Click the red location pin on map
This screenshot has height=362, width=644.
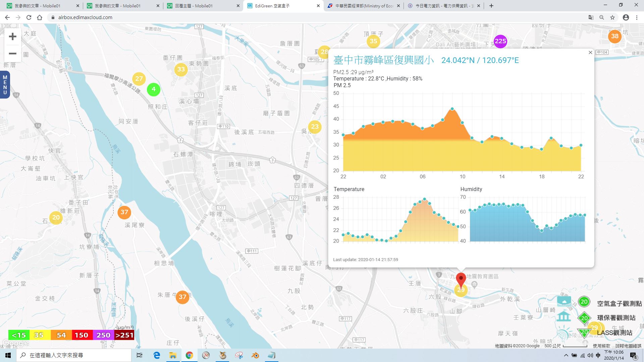click(461, 280)
